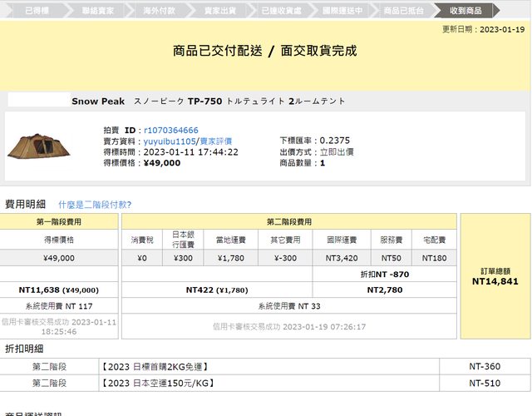Select the 商品已抵台 progress step
Image resolution: width=532 pixels, height=416 pixels.
404,11
